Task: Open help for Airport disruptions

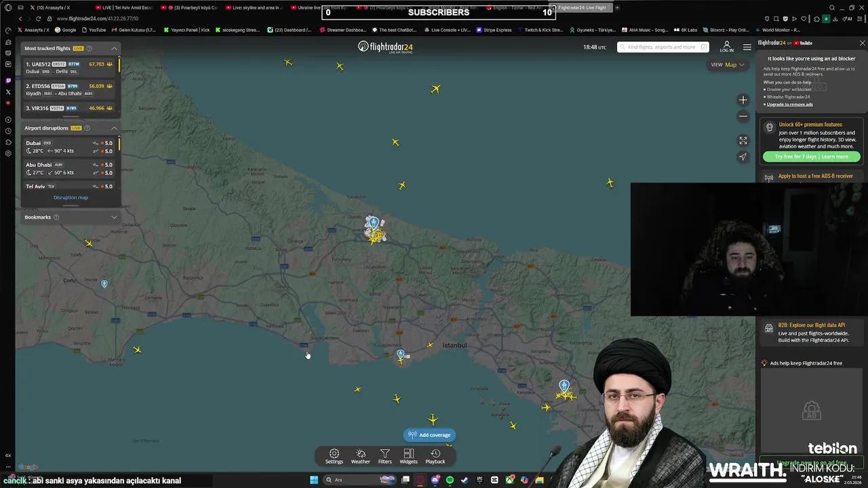Action: coord(87,128)
